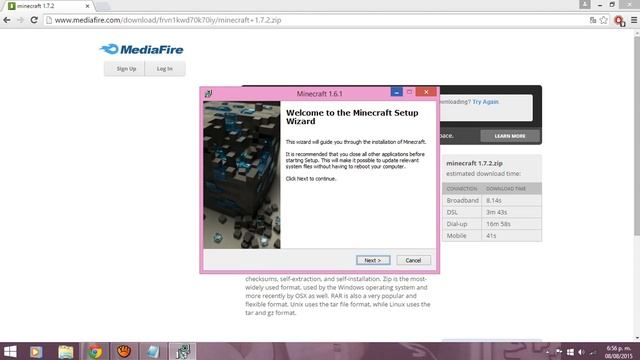The image size is (640, 360).
Task: Click the DSL connection row
Action: click(492, 212)
